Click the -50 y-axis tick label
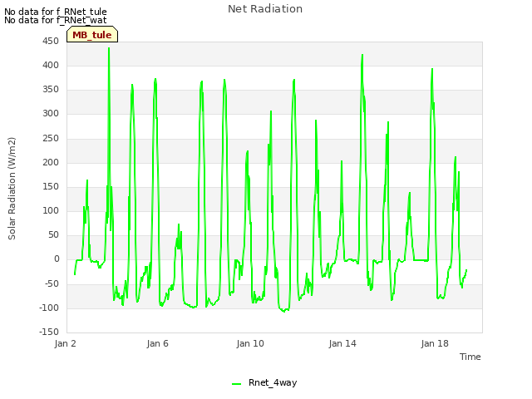Viewport: 532px width, 399px height. pyautogui.click(x=52, y=283)
